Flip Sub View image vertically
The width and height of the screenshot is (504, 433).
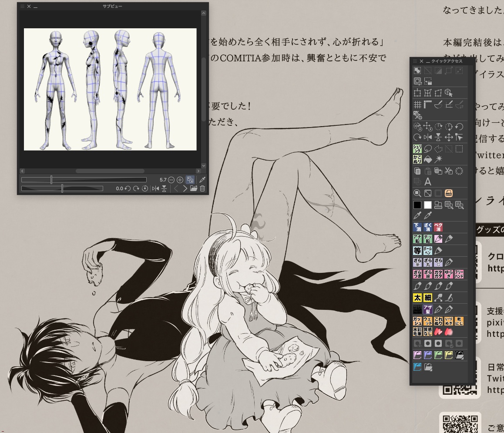coord(164,189)
